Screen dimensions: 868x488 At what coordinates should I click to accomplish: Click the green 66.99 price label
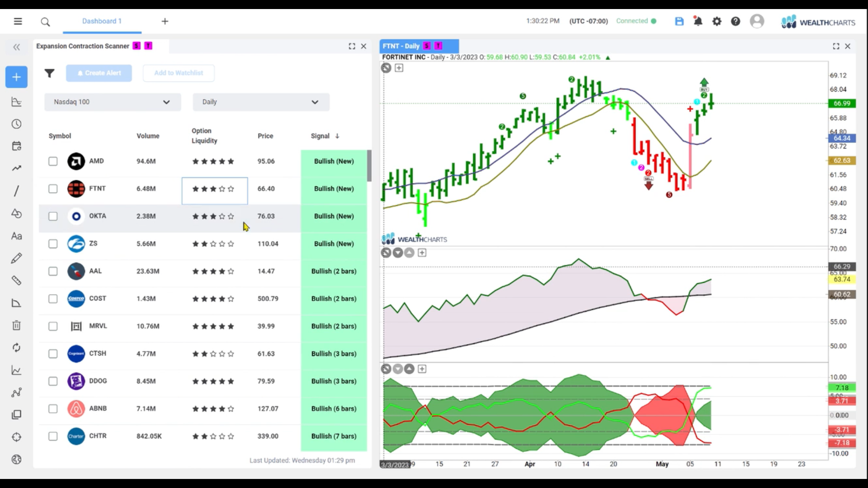(842, 103)
